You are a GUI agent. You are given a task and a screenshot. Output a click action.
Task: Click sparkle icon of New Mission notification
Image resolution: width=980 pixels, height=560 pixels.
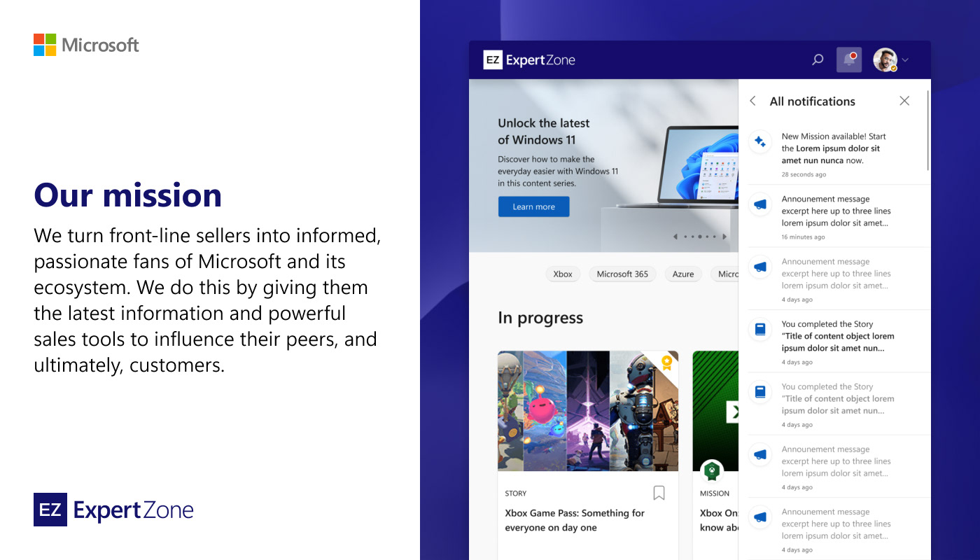[759, 142]
